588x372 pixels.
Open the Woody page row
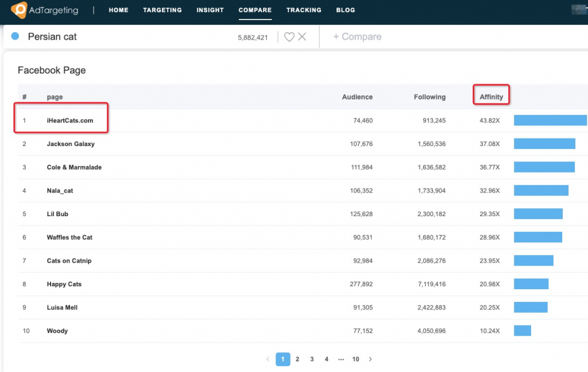pos(302,331)
